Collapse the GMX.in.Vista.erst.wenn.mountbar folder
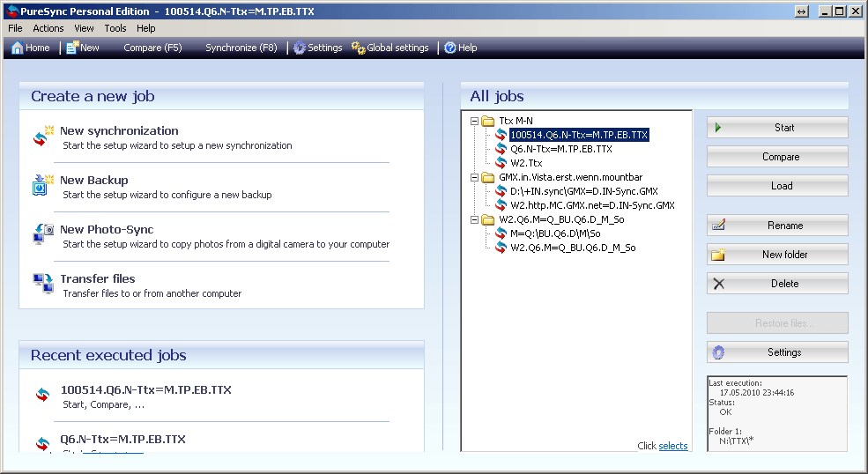This screenshot has height=474, width=868. tap(474, 177)
